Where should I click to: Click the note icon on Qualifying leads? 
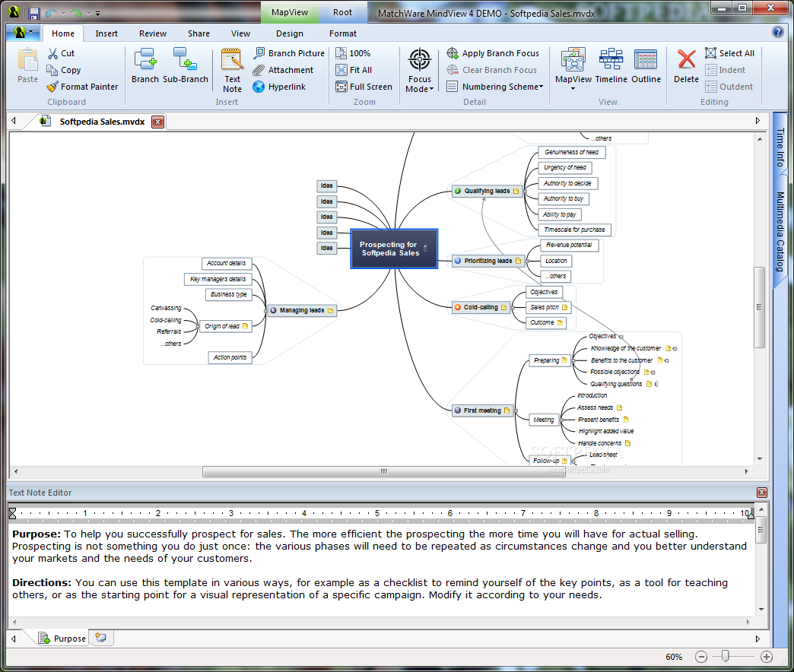tap(516, 192)
